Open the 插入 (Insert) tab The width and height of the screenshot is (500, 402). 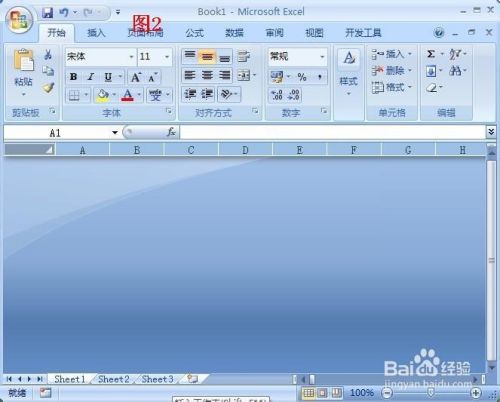(96, 33)
